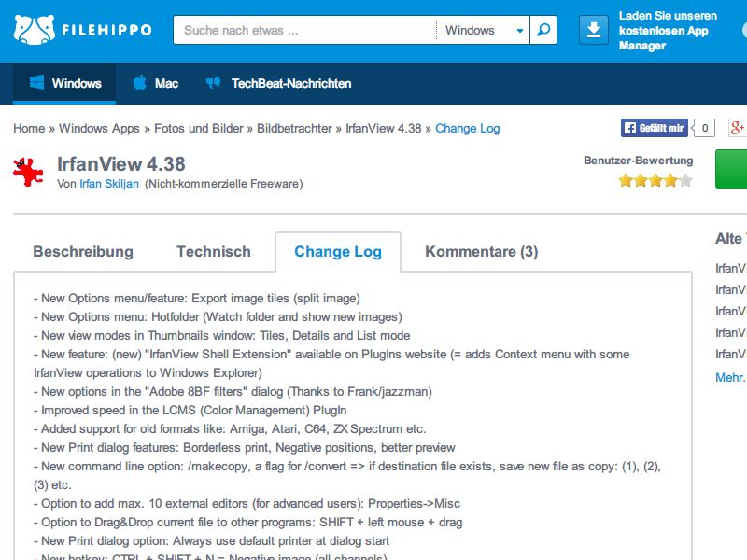Viewport: 747px width, 560px height.
Task: Open Bildbetrachter breadcrumb link
Action: click(x=294, y=129)
